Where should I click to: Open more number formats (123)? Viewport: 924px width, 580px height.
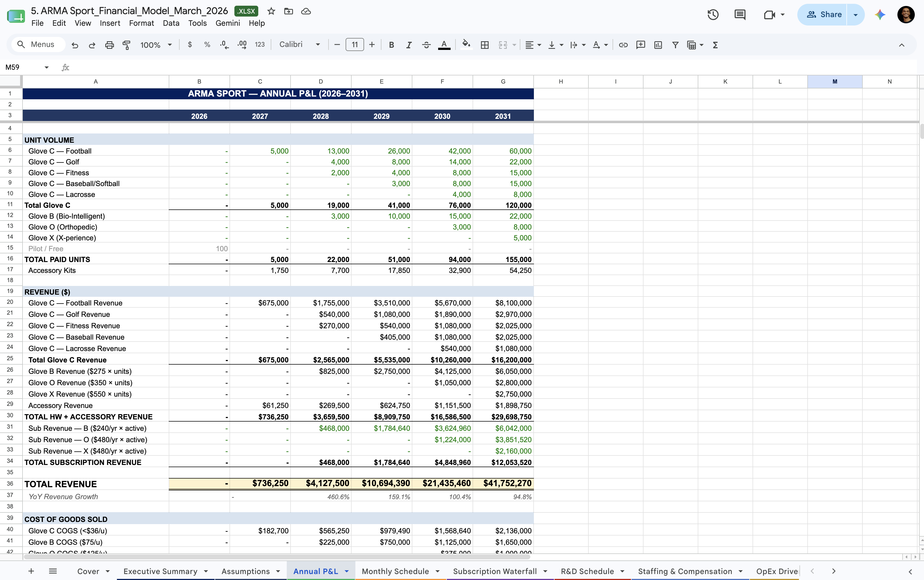pos(260,44)
